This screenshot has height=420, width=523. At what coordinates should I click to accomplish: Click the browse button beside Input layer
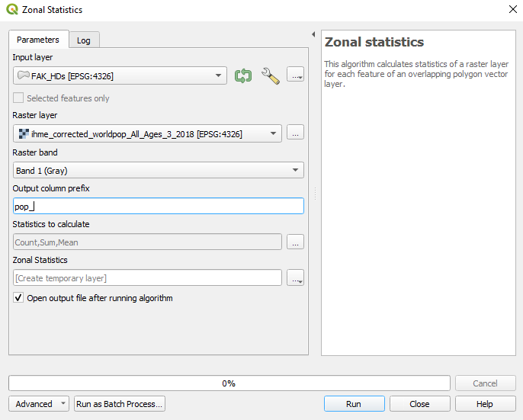pos(295,75)
